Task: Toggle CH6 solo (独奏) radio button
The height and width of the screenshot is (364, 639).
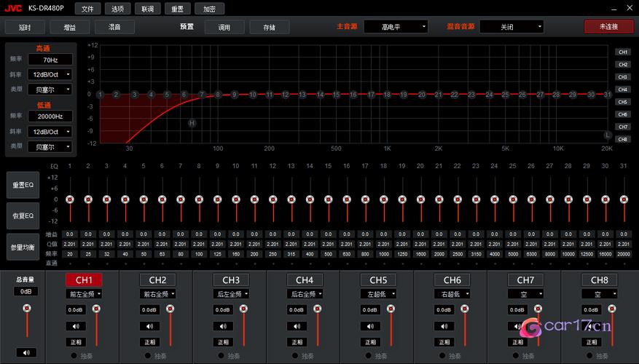Action: tap(441, 356)
